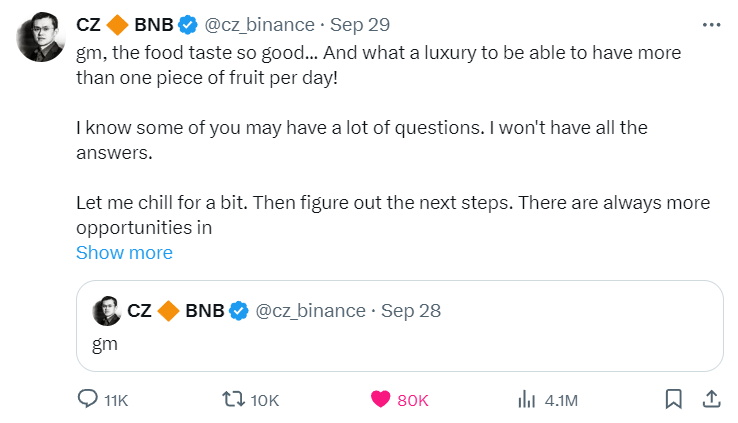Image resolution: width=738 pixels, height=423 pixels.
Task: Click the @cz_binance handle in quoted tweet
Action: (x=311, y=311)
